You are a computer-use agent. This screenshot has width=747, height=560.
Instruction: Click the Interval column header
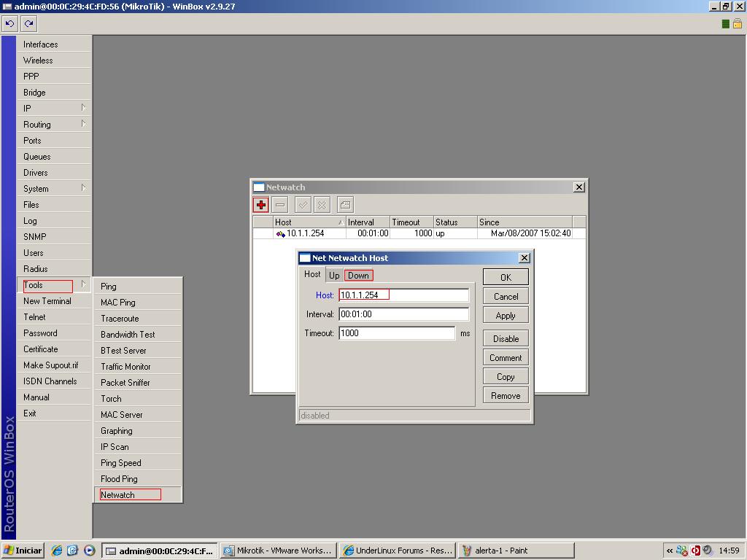368,222
